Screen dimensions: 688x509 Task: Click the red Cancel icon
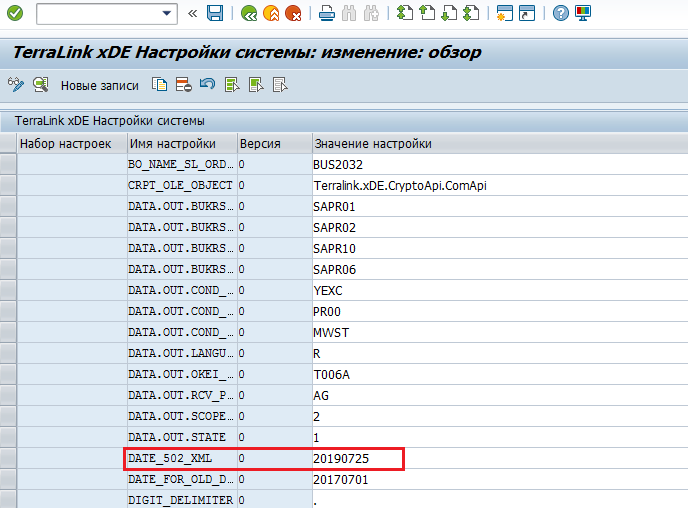(293, 13)
